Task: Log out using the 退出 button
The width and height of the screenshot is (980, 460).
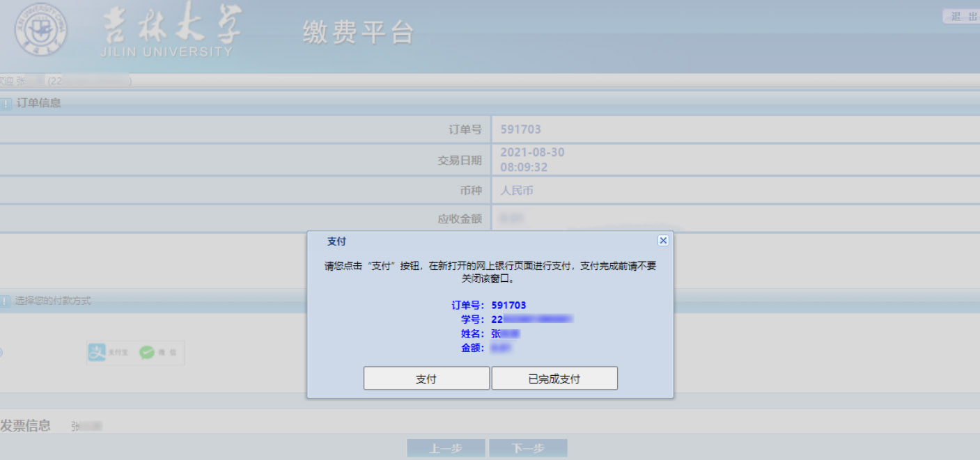Action: point(963,17)
